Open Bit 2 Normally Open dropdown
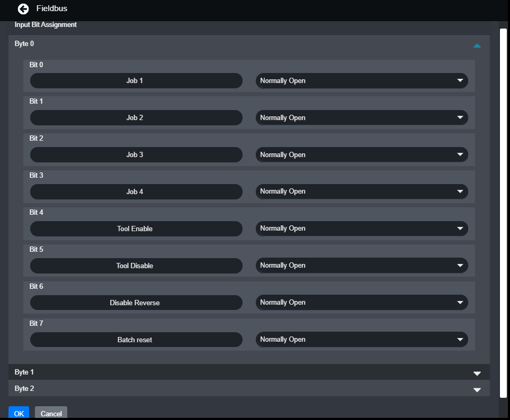This screenshot has height=420, width=510. pyautogui.click(x=362, y=154)
